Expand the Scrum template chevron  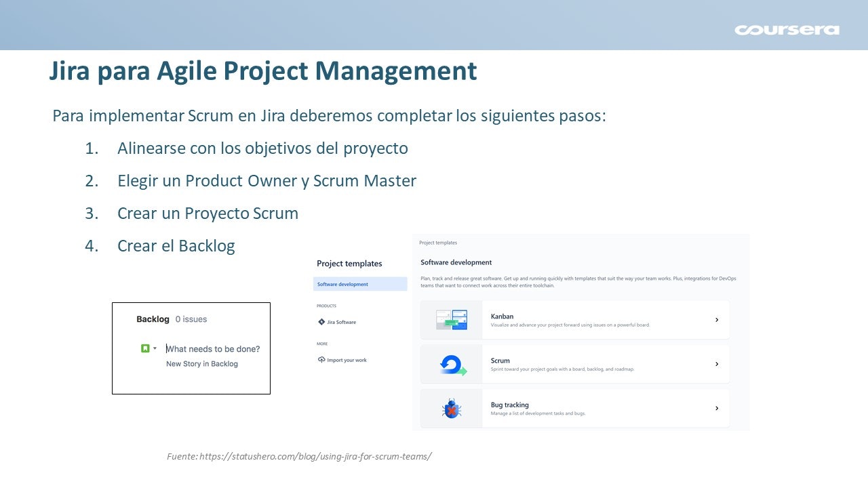click(x=717, y=364)
